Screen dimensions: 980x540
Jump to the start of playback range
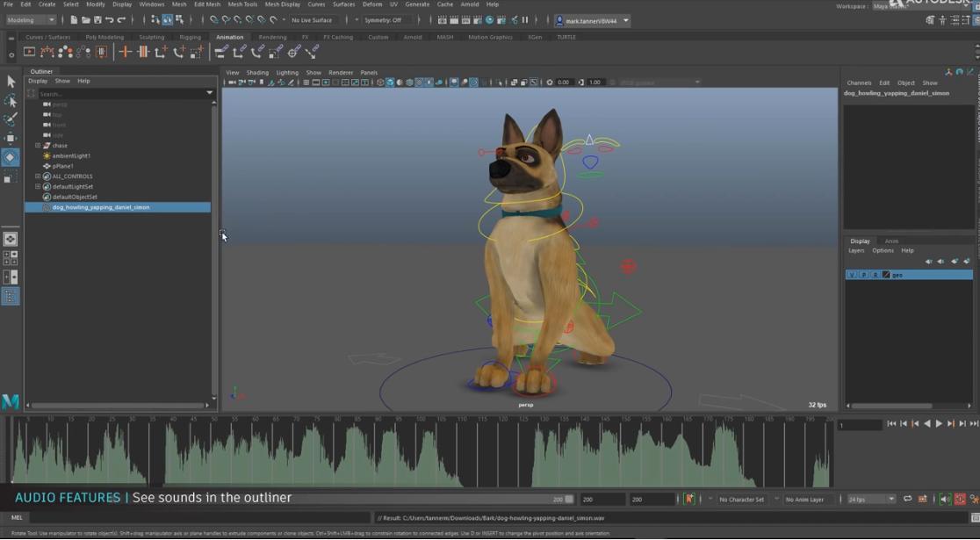coord(891,424)
